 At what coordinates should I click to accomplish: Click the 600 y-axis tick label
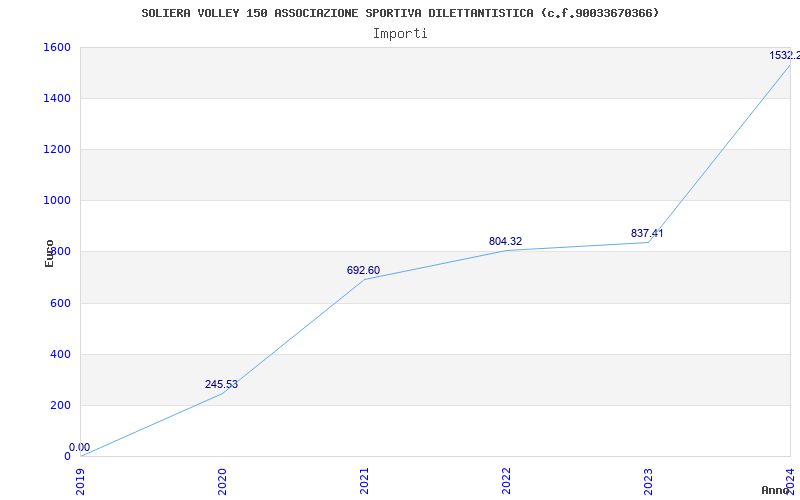(x=60, y=303)
